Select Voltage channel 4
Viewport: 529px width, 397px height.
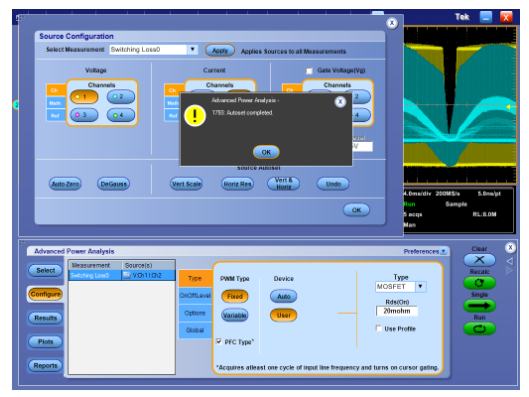121,115
